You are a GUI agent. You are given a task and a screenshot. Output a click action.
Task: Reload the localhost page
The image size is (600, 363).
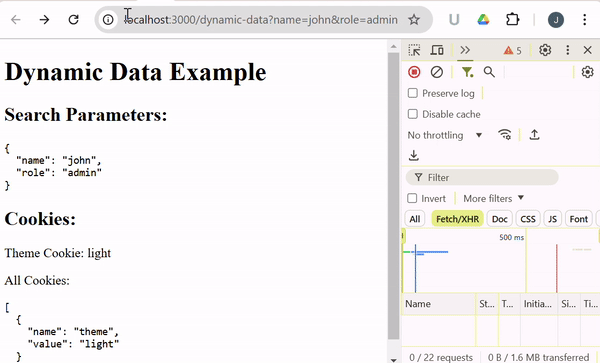73,20
